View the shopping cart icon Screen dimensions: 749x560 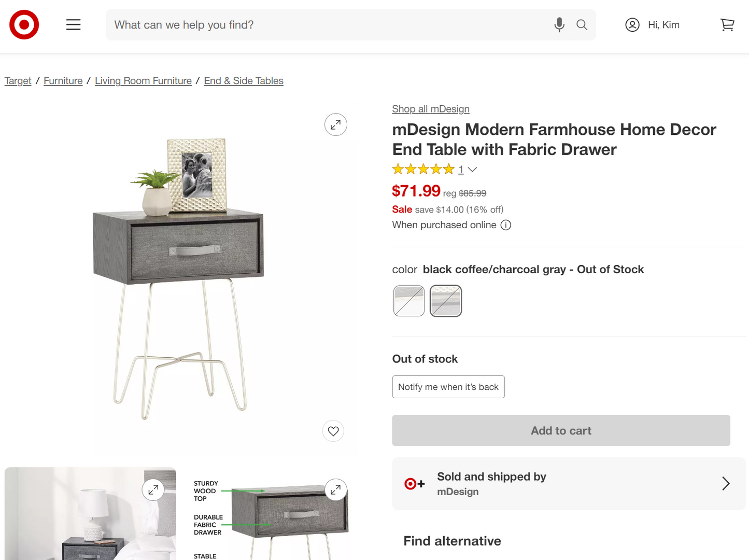coord(727,24)
